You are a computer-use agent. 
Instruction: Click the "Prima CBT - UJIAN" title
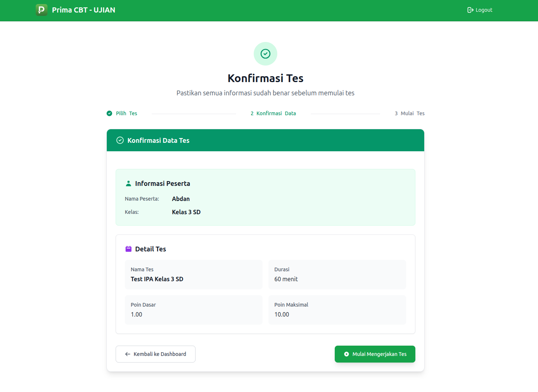[83, 10]
